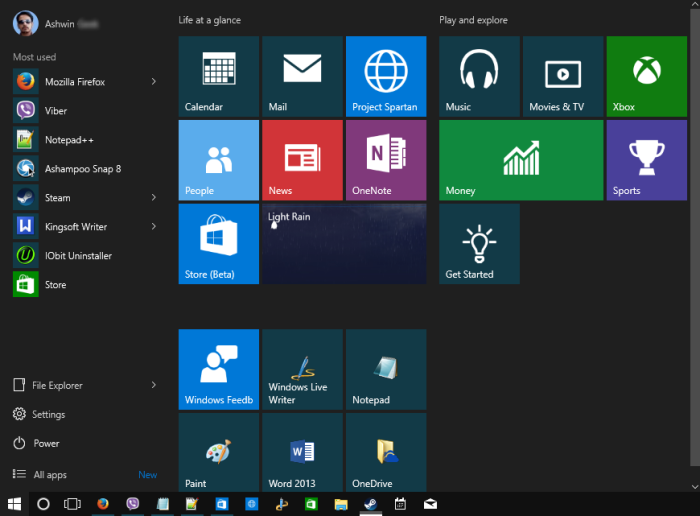Viewport: 700px width, 516px height.
Task: Open the calendar icon on the taskbar
Action: pyautogui.click(x=400, y=504)
